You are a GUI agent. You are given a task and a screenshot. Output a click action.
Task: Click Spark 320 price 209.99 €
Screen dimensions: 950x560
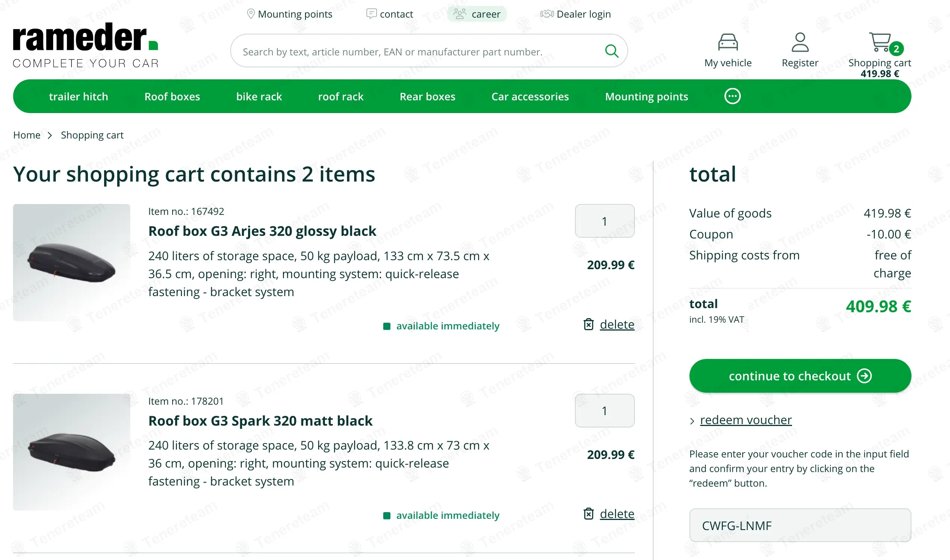[611, 454]
